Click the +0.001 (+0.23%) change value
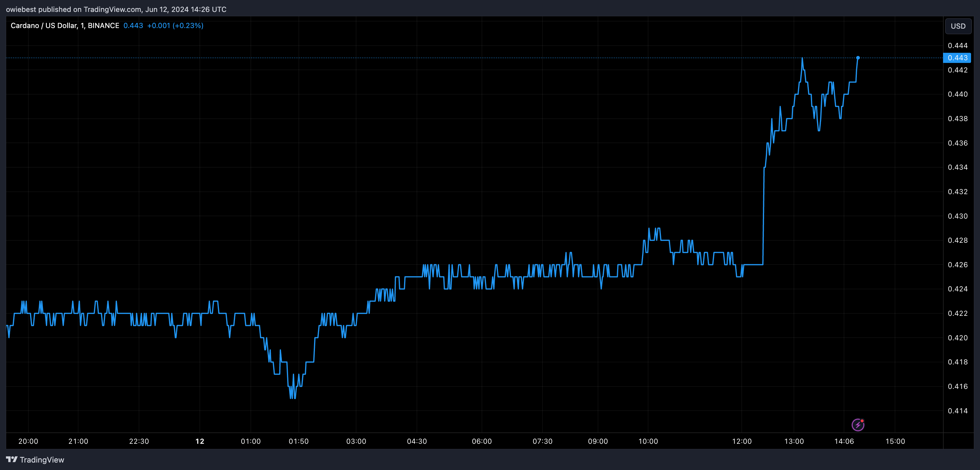The image size is (980, 470). pyautogui.click(x=175, y=25)
